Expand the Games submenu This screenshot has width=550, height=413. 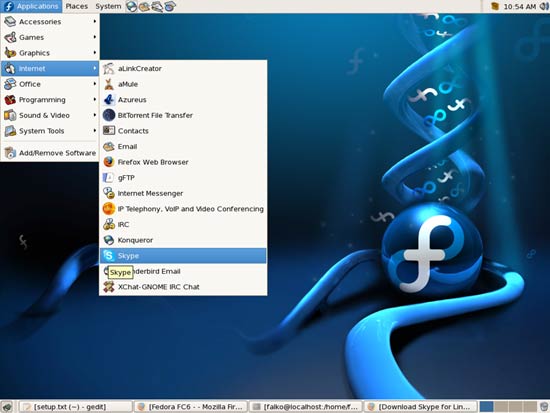(50, 37)
